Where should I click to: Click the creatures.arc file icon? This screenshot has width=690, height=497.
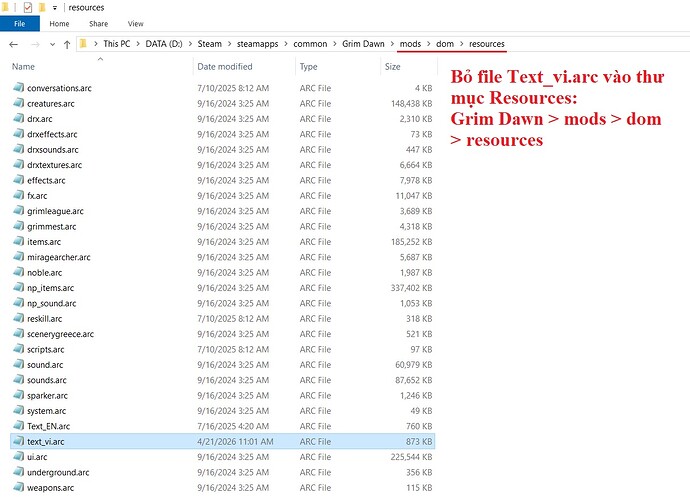(18, 103)
